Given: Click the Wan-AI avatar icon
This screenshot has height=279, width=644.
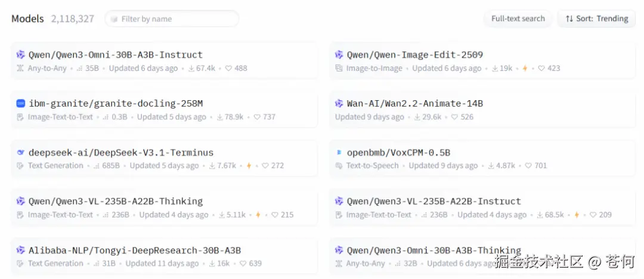Looking at the screenshot, I should tap(339, 104).
